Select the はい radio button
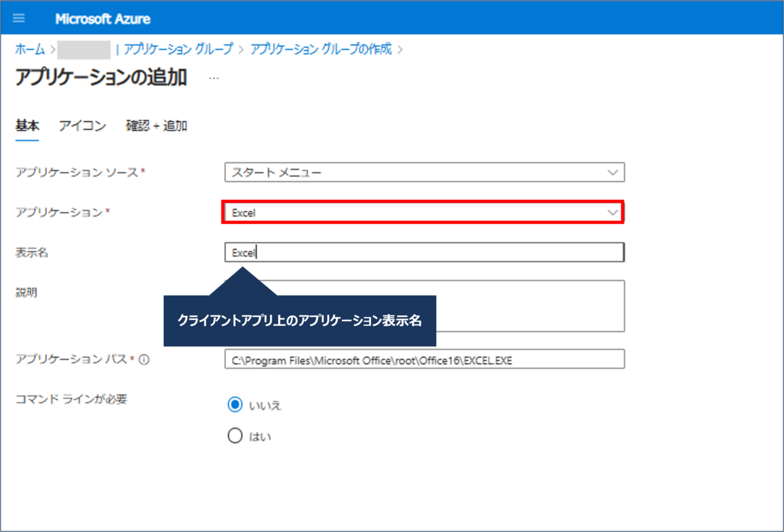 (235, 436)
